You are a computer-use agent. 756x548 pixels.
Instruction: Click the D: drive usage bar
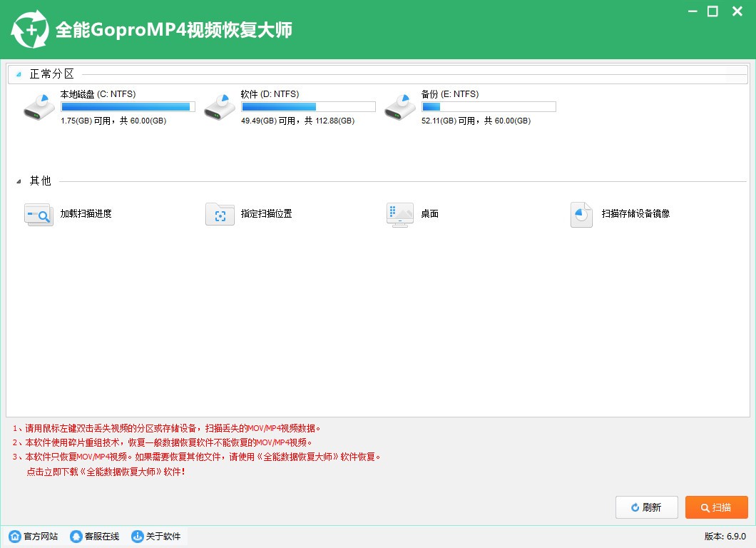[308, 106]
